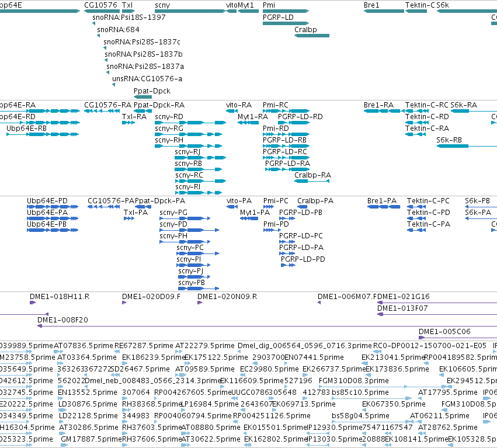Select the S6k-RB transcript label
The image size is (497, 448).
pos(449,140)
